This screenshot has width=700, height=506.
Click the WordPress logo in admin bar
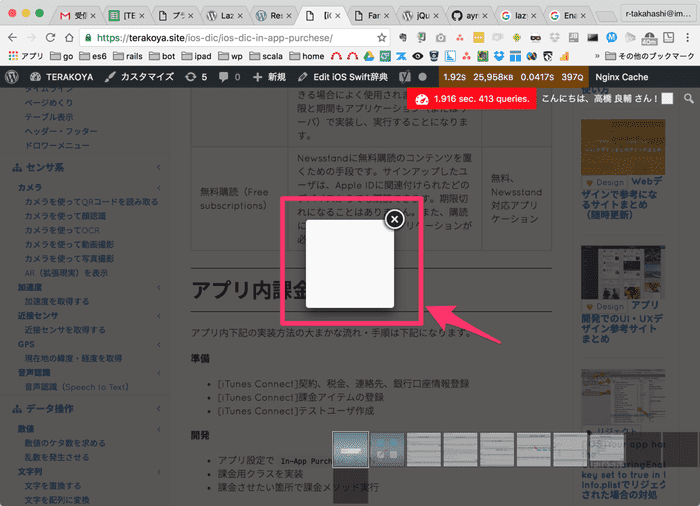[x=11, y=77]
